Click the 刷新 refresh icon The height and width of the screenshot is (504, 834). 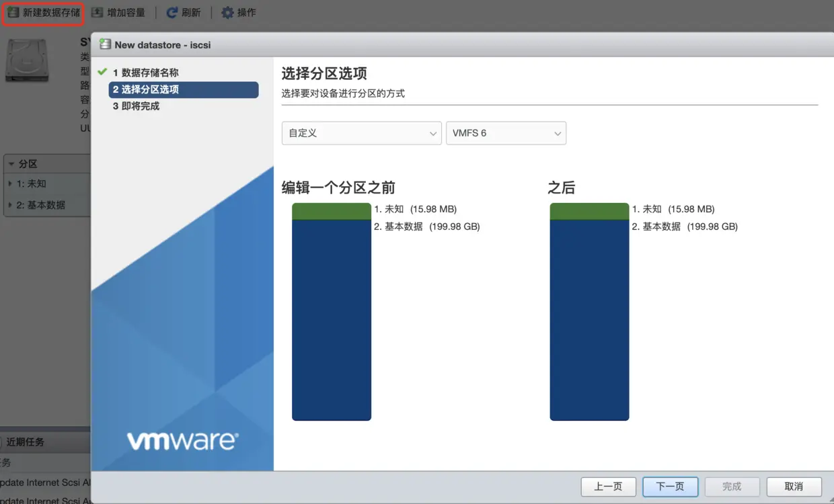[x=173, y=11]
